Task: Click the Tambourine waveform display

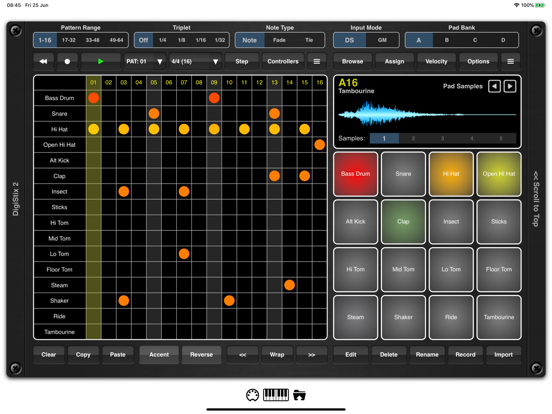Action: (x=427, y=114)
